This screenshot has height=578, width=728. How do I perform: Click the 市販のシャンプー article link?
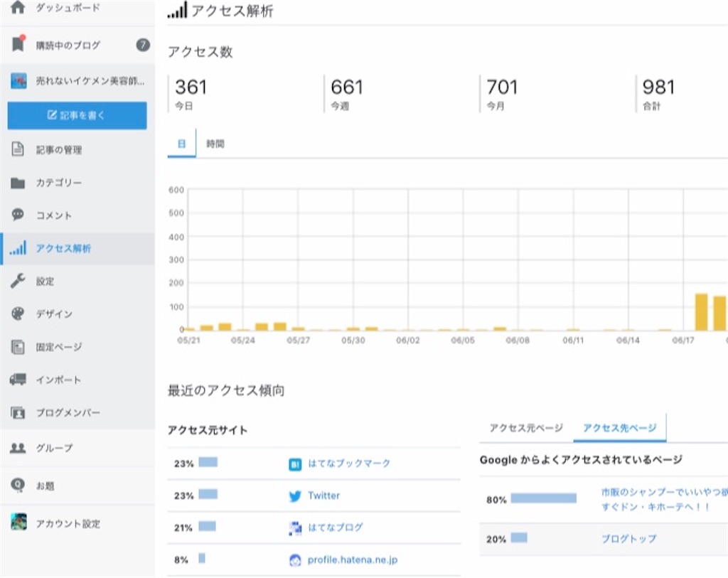tap(664, 499)
